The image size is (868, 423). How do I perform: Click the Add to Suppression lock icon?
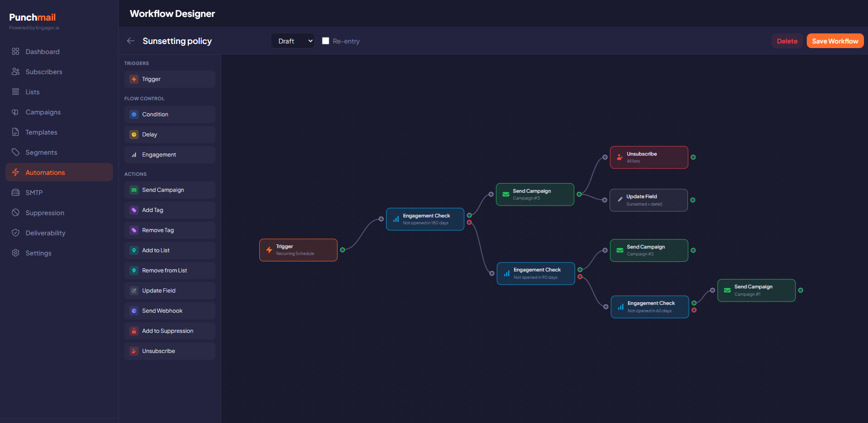[134, 331]
